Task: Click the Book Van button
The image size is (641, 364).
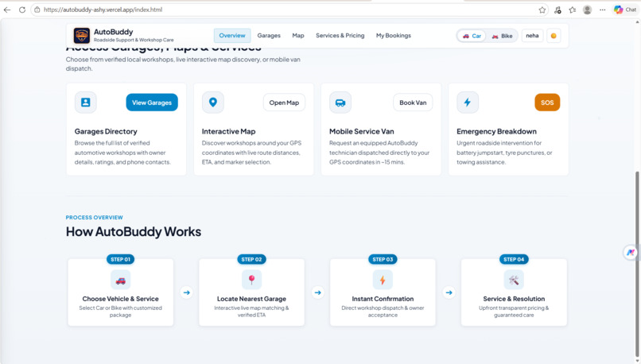Action: point(413,103)
